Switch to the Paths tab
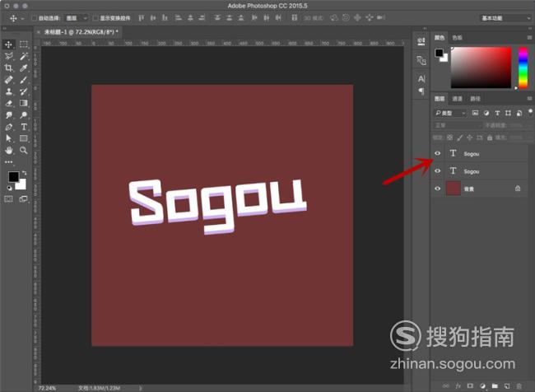The width and height of the screenshot is (535, 392). [x=475, y=99]
